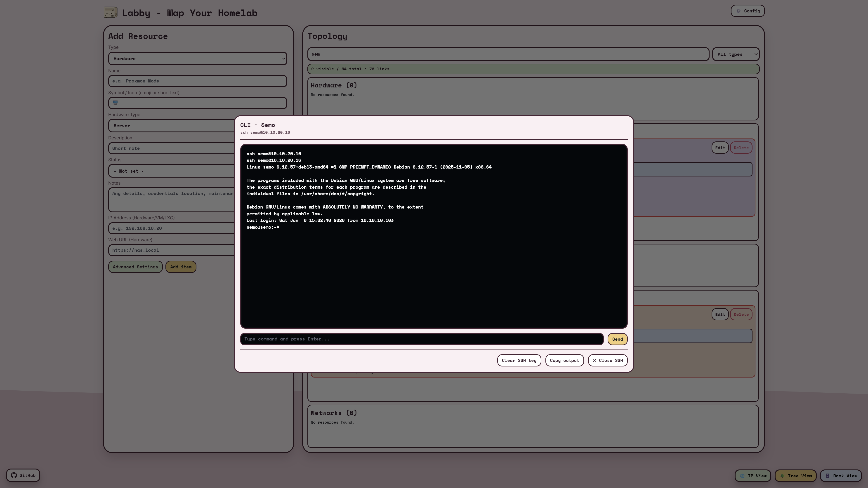Switch to Tree View
Screen dimensions: 868x488
coord(795,476)
